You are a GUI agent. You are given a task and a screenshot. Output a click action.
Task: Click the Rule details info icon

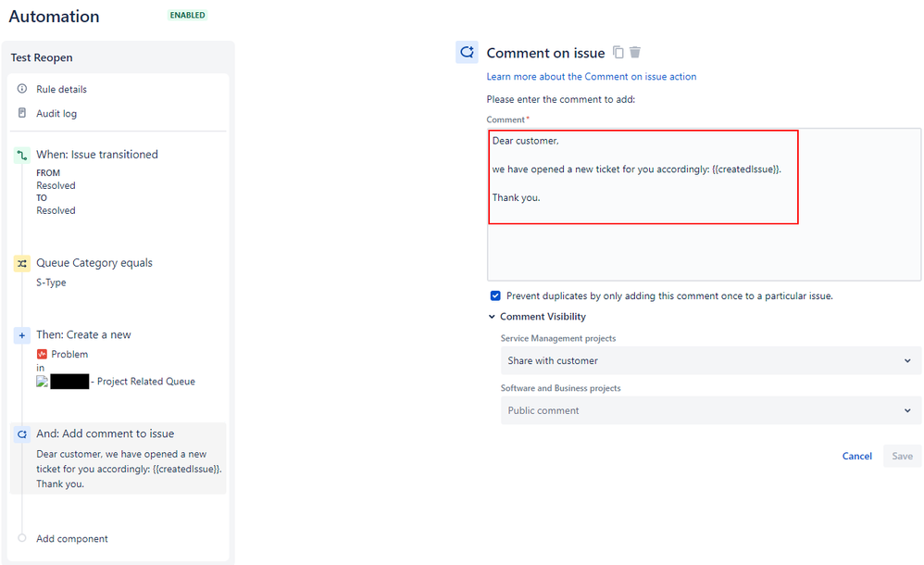coord(22,89)
